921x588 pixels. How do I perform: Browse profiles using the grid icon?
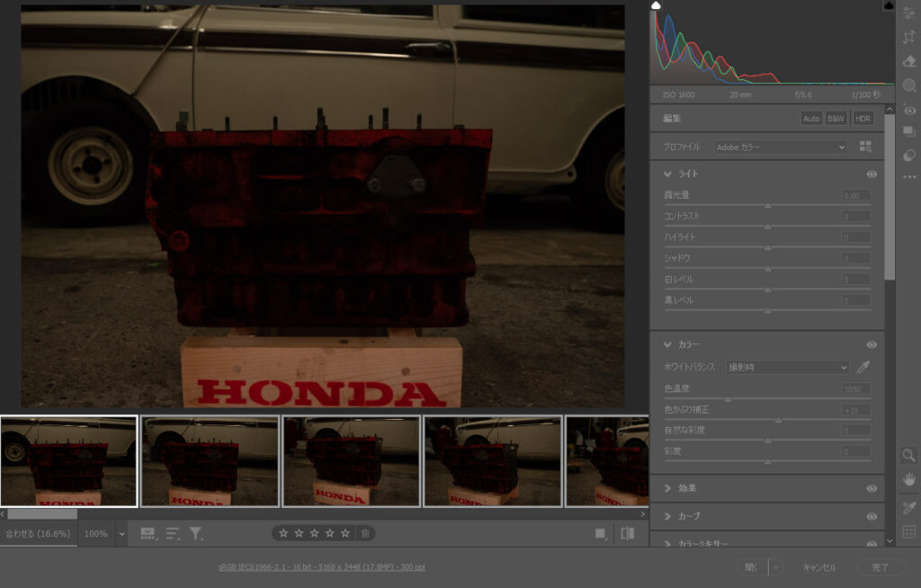point(865,147)
